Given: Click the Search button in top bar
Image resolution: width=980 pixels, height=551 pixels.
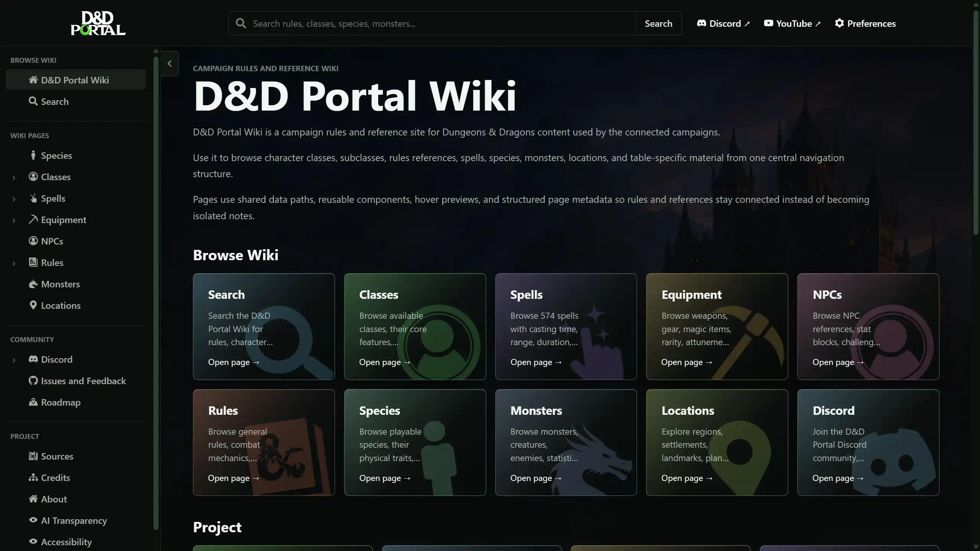Looking at the screenshot, I should tap(658, 23).
